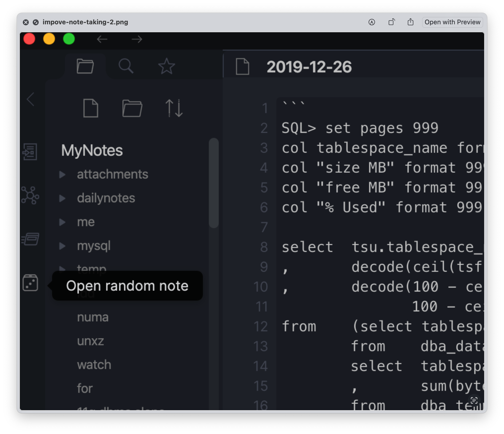The height and width of the screenshot is (434, 504).
Task: Expand the dailynotes folder
Action: point(62,198)
